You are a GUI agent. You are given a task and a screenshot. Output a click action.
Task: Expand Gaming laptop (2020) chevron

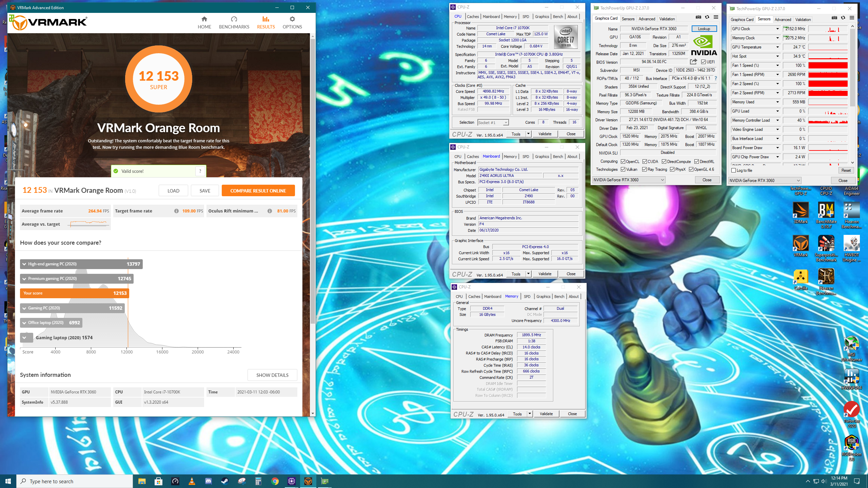24,338
